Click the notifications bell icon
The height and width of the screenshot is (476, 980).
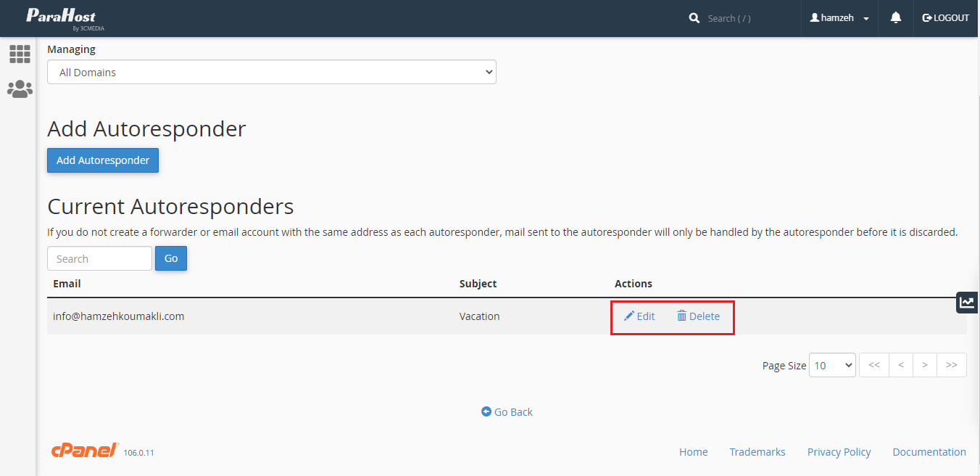(x=896, y=18)
